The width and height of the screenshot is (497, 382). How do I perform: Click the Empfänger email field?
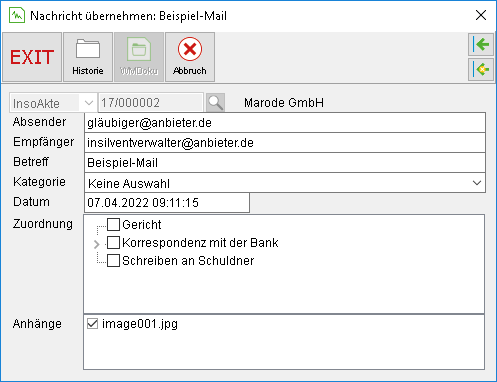(x=285, y=143)
